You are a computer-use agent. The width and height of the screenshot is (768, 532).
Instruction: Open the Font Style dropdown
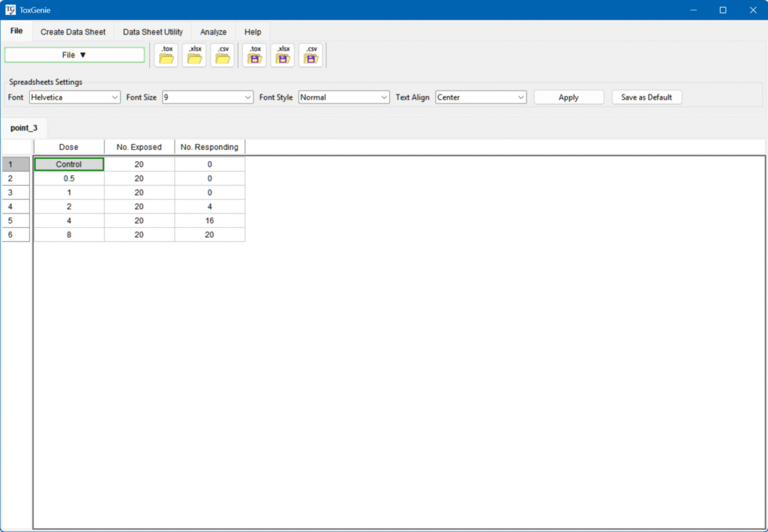tap(343, 97)
